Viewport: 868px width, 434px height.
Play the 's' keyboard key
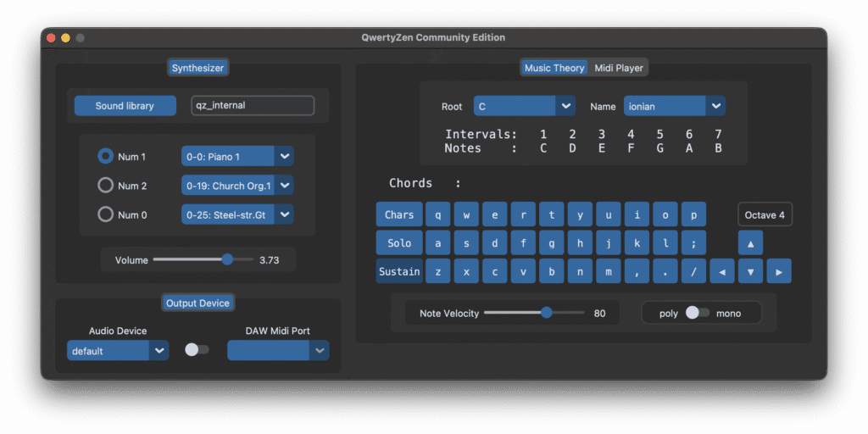coord(467,243)
